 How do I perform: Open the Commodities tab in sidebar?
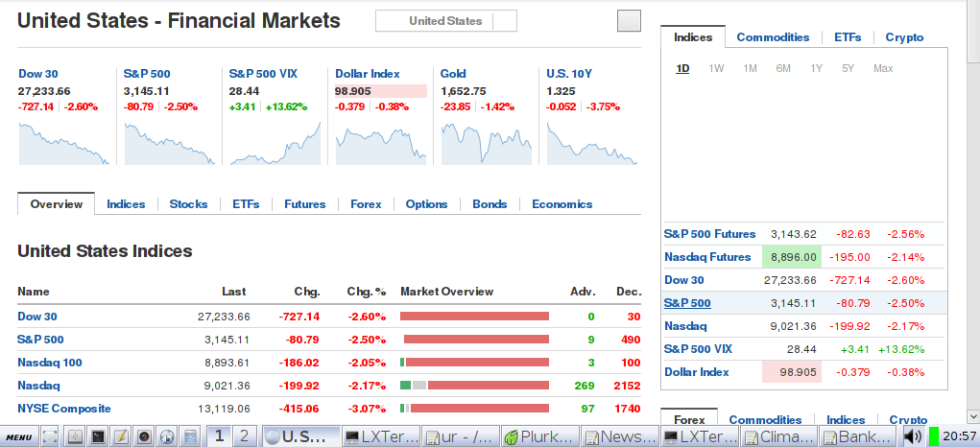pos(773,37)
